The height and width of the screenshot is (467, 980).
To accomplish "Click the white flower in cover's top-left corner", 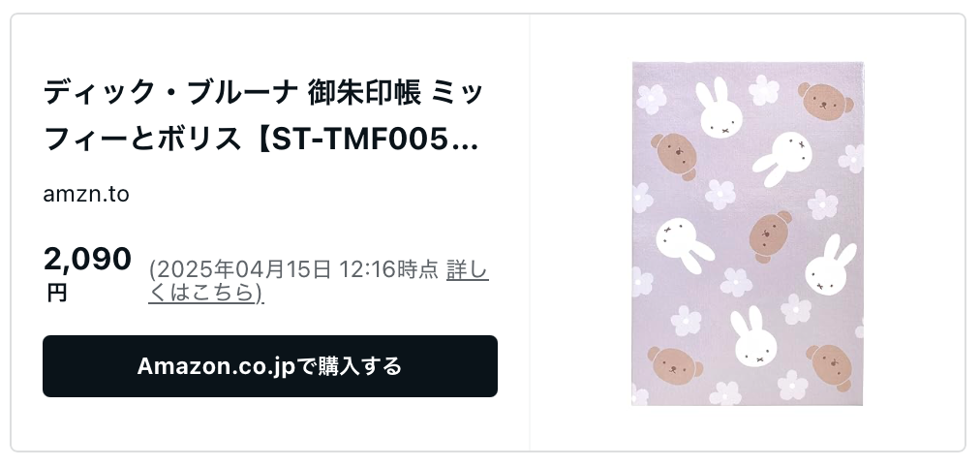I will coord(652,99).
